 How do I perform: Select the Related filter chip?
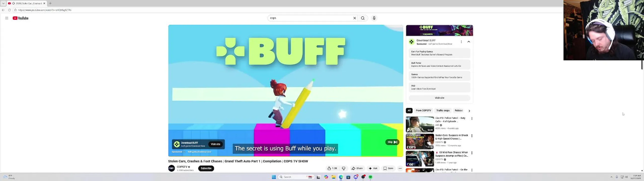tap(459, 111)
